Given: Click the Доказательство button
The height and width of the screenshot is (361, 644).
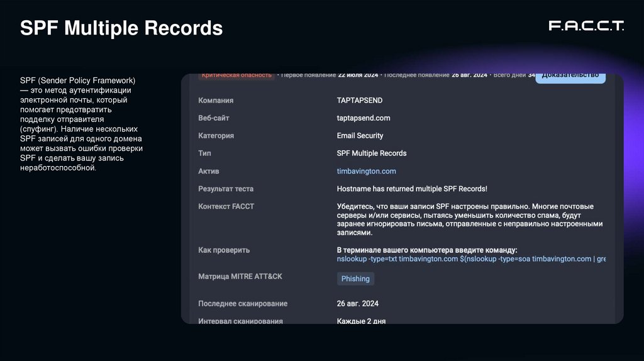Looking at the screenshot, I should [570, 77].
